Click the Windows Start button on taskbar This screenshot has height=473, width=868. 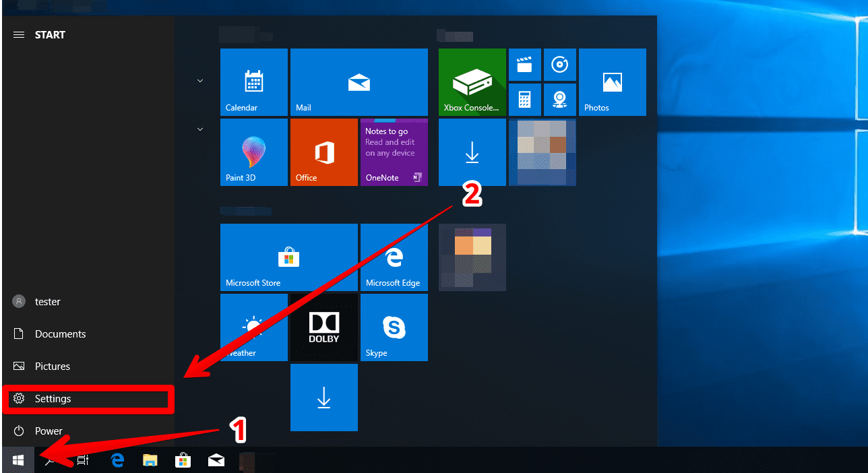pos(18,460)
